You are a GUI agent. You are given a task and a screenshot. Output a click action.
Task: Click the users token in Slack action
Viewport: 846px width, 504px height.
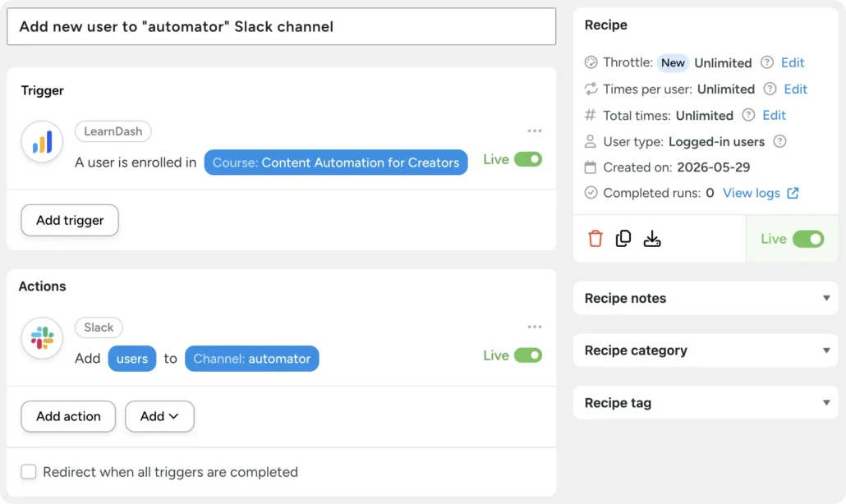[131, 359]
